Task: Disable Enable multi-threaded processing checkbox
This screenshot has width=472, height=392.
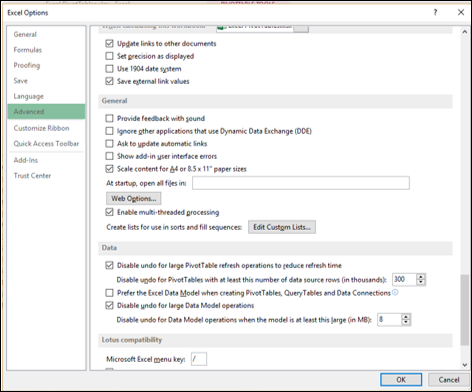Action: coord(109,212)
